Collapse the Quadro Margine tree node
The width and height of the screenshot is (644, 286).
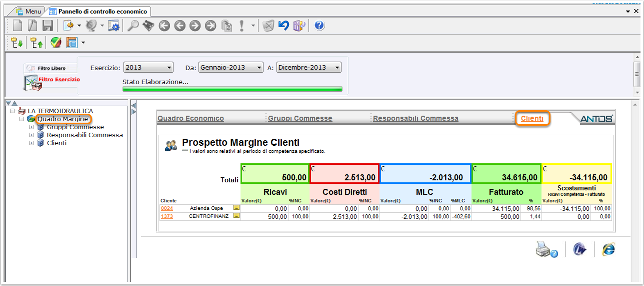pyautogui.click(x=22, y=119)
